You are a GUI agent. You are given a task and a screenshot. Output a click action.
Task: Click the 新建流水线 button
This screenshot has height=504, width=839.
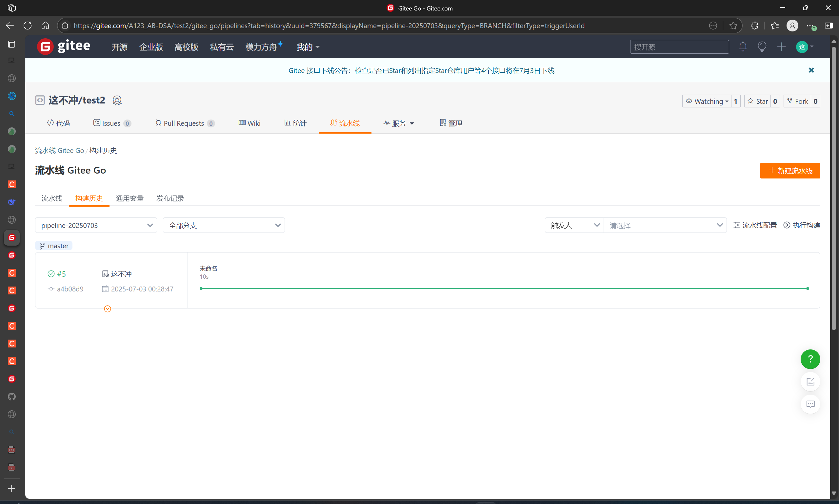[x=790, y=171]
